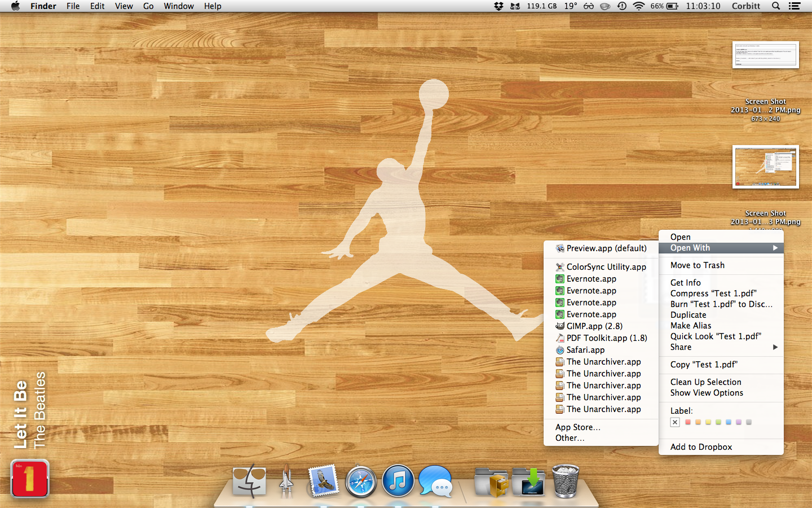812x508 pixels.
Task: Open the Wi-Fi status menu
Action: click(x=638, y=6)
